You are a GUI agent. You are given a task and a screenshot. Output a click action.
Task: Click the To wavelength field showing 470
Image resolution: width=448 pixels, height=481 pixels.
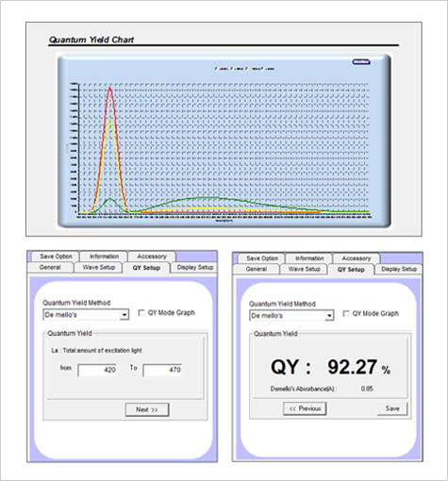coord(162,370)
